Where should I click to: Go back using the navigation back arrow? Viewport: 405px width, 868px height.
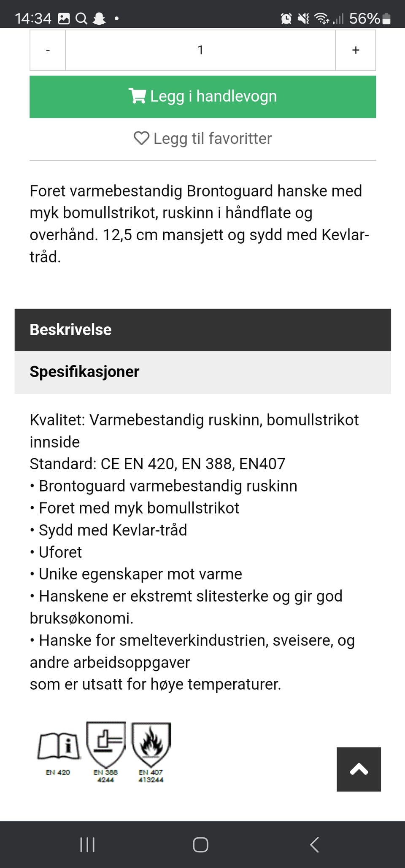tap(314, 845)
